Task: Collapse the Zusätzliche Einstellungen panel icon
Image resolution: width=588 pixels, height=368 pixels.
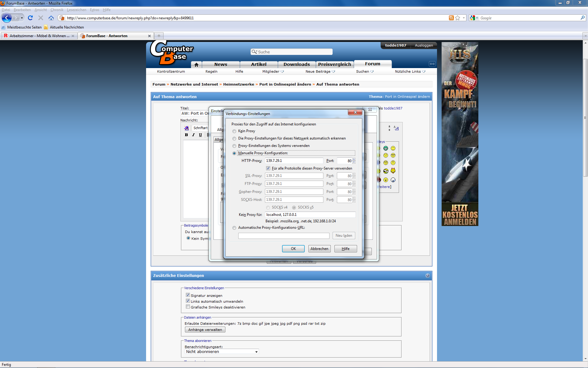Action: coord(428,276)
